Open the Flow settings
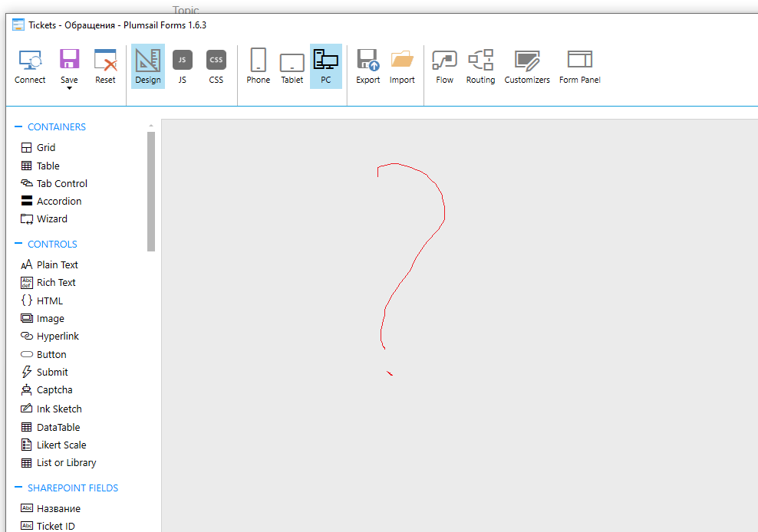This screenshot has width=758, height=532. click(x=445, y=67)
